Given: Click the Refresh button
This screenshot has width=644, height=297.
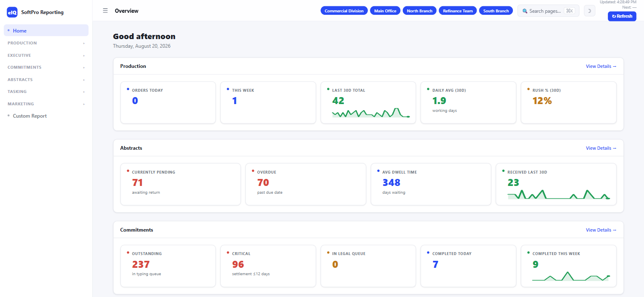Looking at the screenshot, I should coord(622,16).
